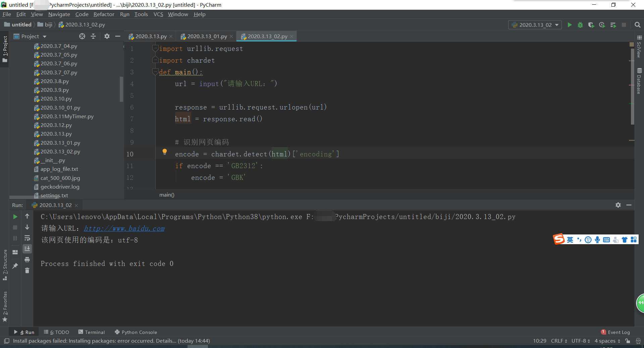Rerun the program from the Run panel
644x348 pixels.
coord(15,217)
